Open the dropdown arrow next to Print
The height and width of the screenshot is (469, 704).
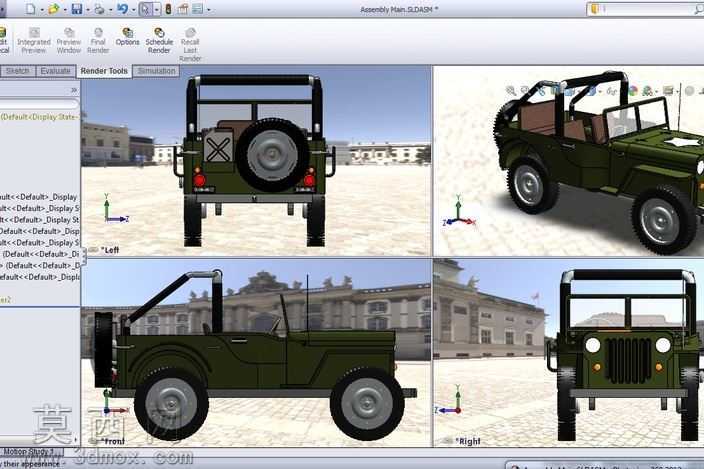click(x=110, y=9)
